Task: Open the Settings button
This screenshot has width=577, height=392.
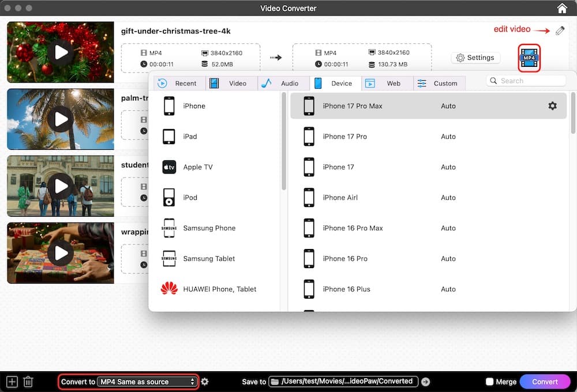Action: click(x=475, y=58)
